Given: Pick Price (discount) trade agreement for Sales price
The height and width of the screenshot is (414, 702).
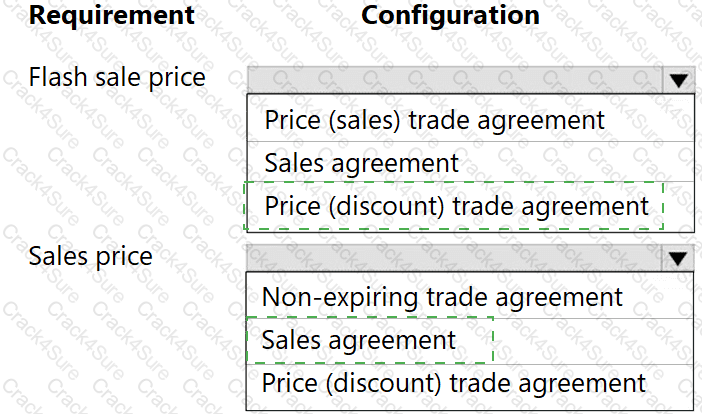Looking at the screenshot, I should 454,383.
